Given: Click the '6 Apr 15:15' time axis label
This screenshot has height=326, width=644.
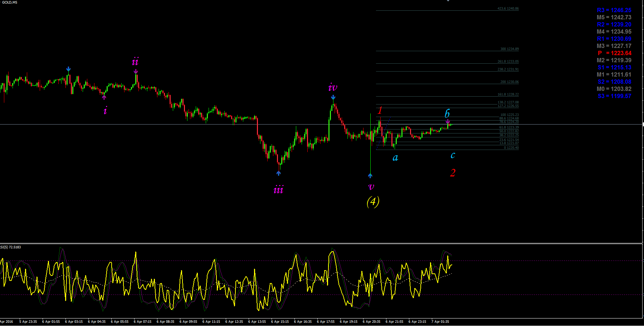Looking at the screenshot, I should coord(280,322).
